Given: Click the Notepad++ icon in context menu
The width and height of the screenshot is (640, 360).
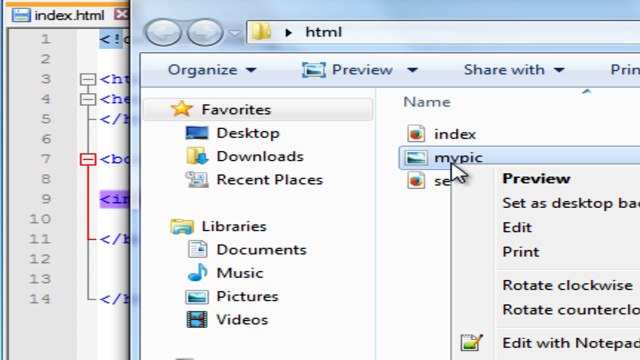Looking at the screenshot, I should (471, 342).
